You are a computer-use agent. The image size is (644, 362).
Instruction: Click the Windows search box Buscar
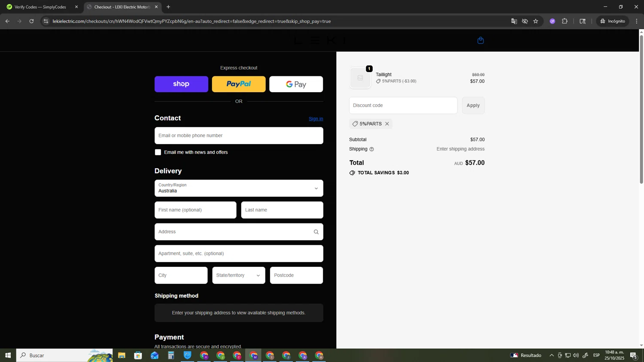point(64,355)
